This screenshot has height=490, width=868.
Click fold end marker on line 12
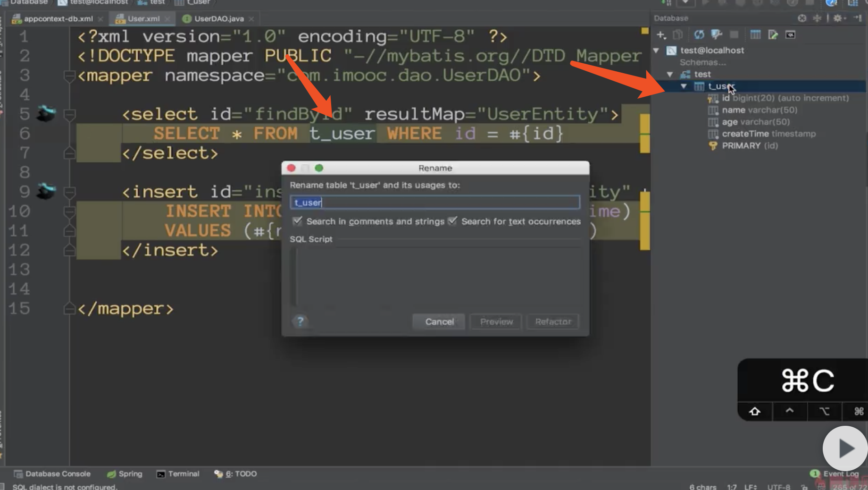(x=69, y=250)
